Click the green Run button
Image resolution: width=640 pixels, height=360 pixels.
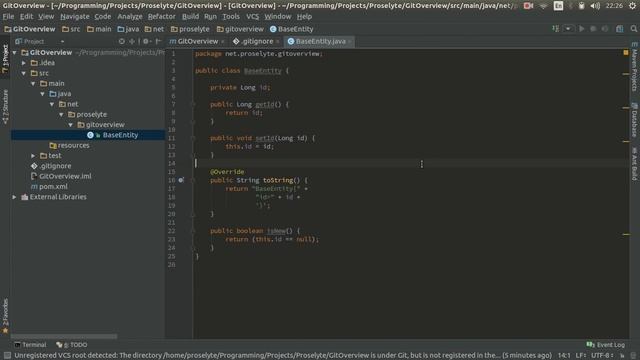point(582,29)
